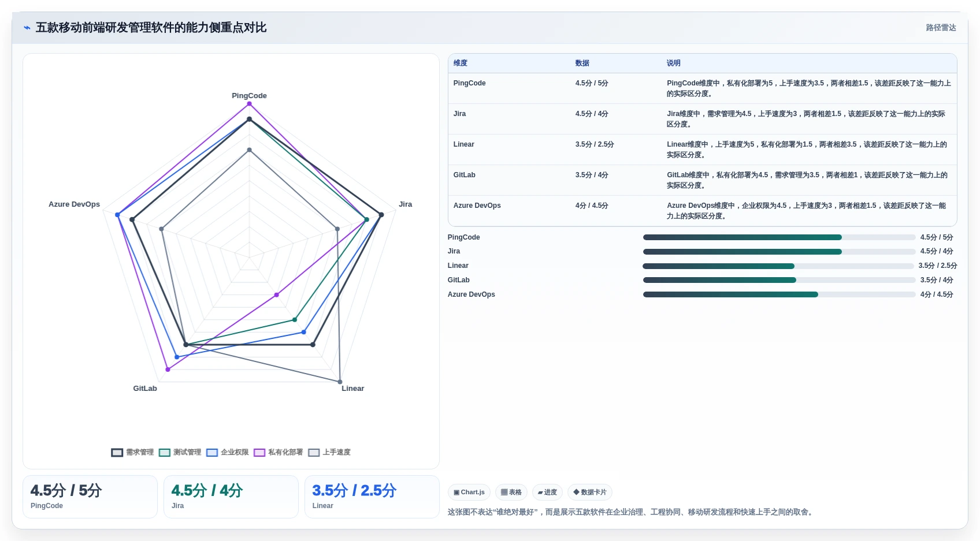This screenshot has height=541, width=980.
Task: Click the gray data point at Linear axis
Action: coord(340,382)
